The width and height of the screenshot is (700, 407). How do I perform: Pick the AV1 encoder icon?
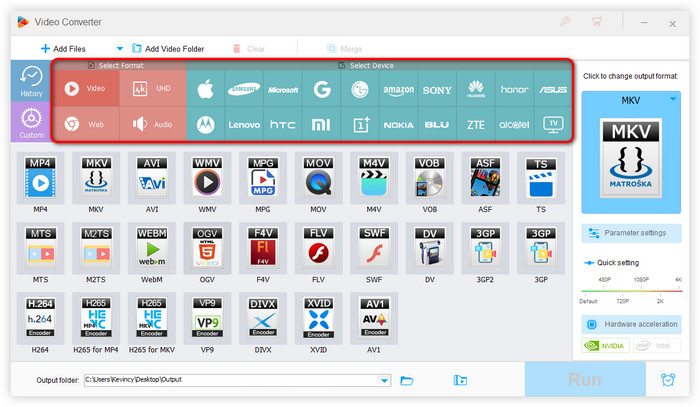pyautogui.click(x=374, y=318)
